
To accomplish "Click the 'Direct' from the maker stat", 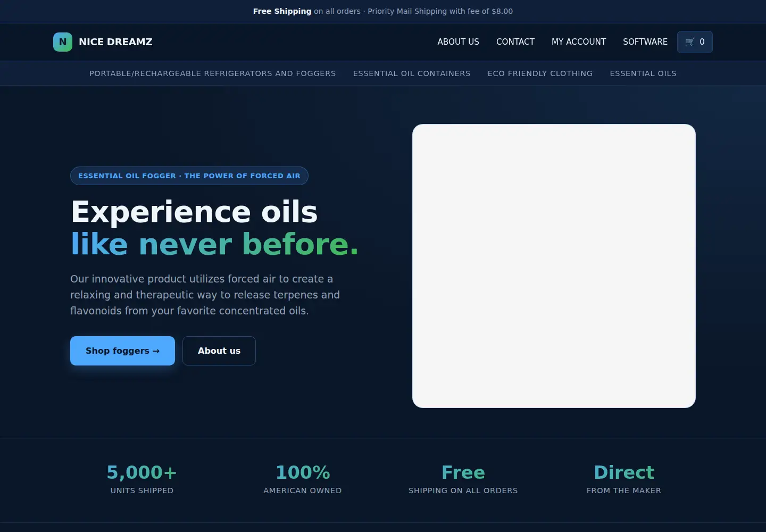I will [x=624, y=472].
